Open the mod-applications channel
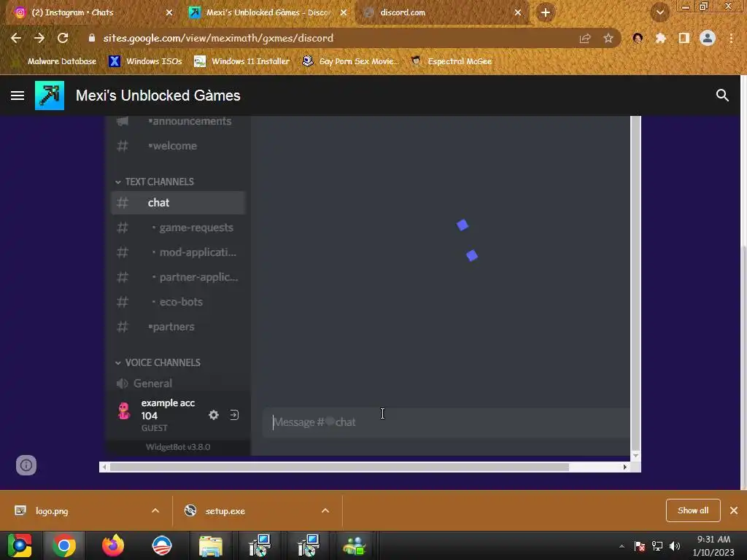Image resolution: width=747 pixels, height=560 pixels. pos(178,252)
